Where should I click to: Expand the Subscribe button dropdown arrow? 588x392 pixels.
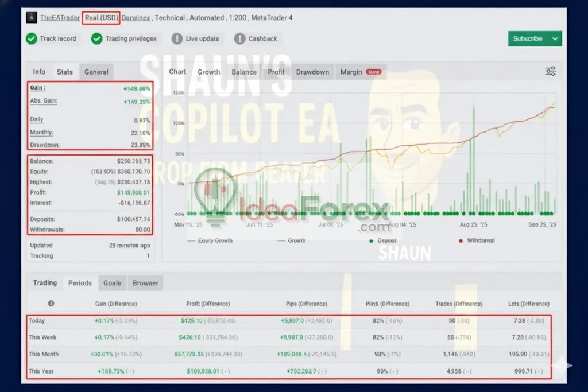point(555,38)
